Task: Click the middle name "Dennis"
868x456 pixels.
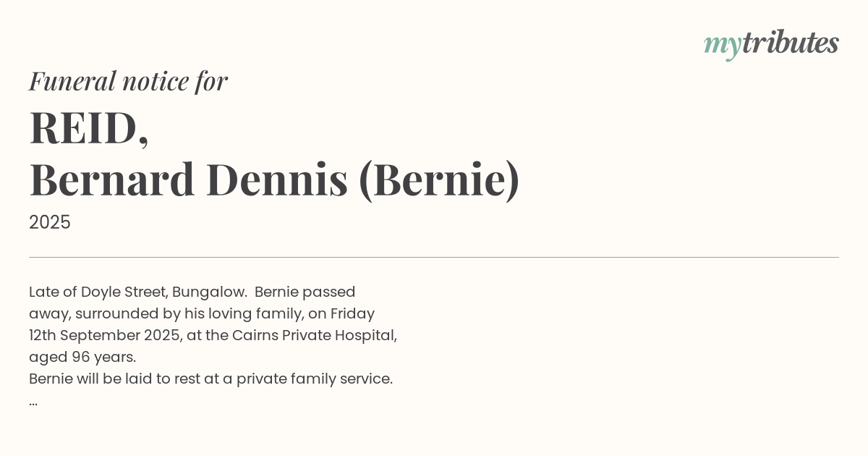Action: 276,180
